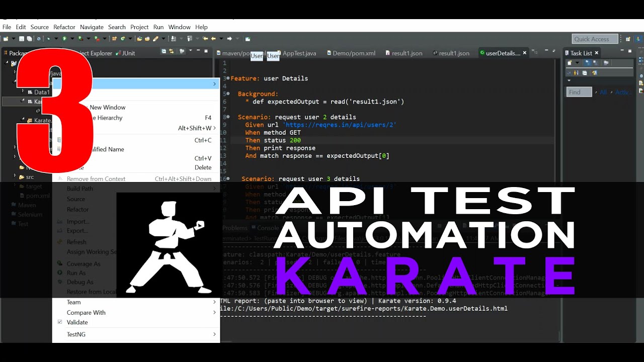Click the Open Perspective icon beside Quick Access
The height and width of the screenshot is (362, 644).
[627, 39]
